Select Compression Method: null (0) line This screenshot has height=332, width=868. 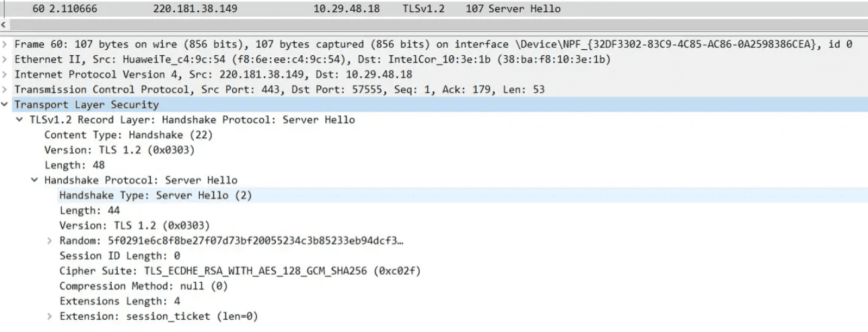click(143, 286)
